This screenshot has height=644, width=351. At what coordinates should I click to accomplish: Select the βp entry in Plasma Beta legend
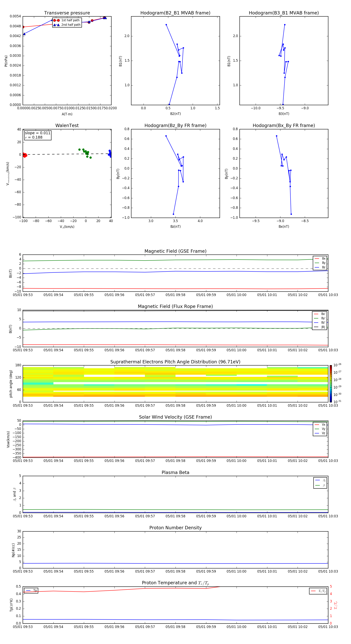[x=320, y=480]
